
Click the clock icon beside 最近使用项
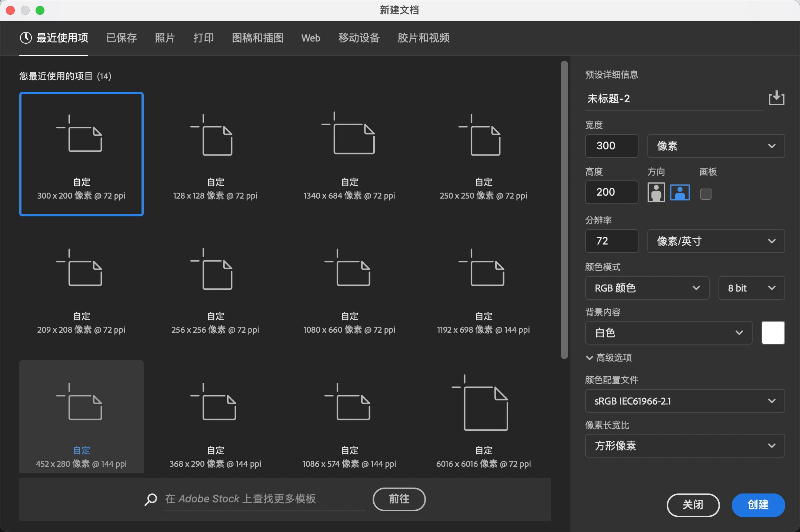coord(25,38)
